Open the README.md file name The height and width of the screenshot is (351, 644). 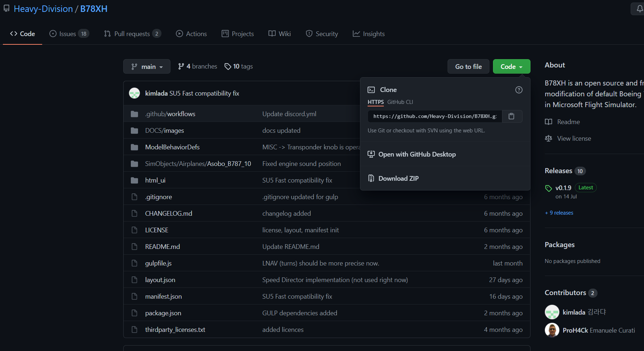click(x=163, y=247)
